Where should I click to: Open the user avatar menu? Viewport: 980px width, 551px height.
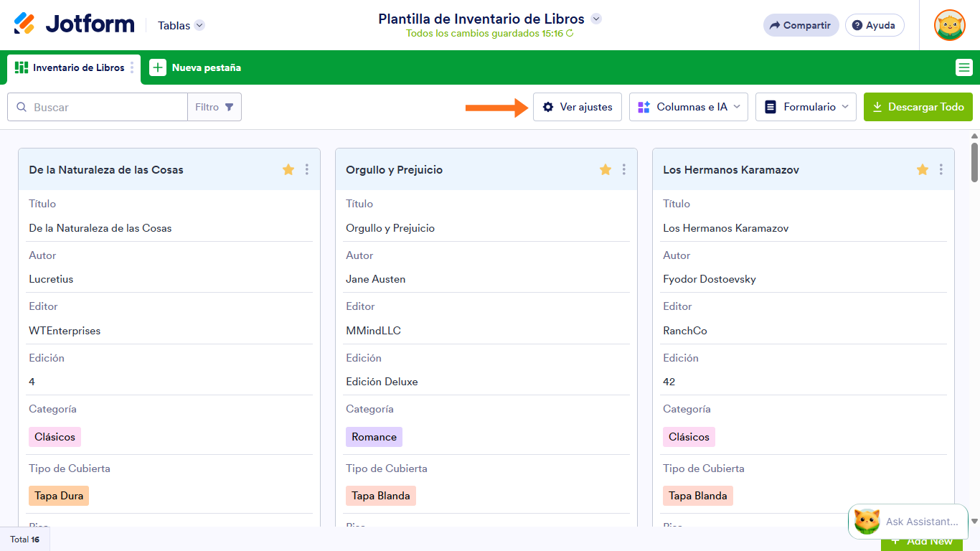[950, 25]
